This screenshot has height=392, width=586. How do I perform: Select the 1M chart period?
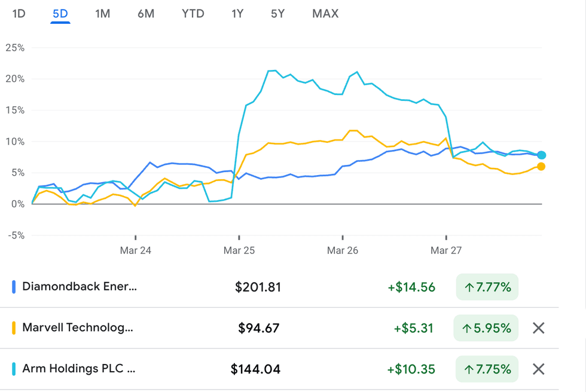click(102, 13)
